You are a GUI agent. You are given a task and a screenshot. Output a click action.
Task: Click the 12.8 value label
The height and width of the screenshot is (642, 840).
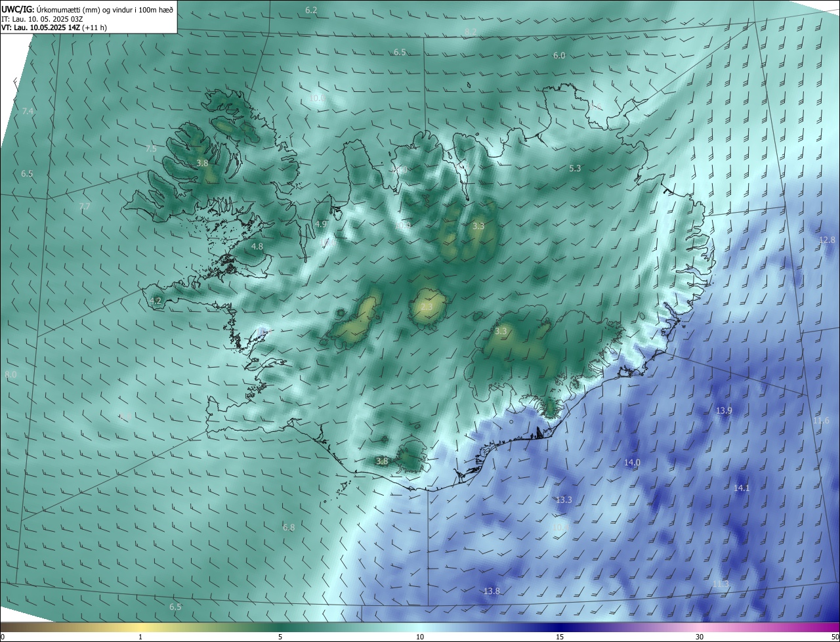pyautogui.click(x=827, y=240)
